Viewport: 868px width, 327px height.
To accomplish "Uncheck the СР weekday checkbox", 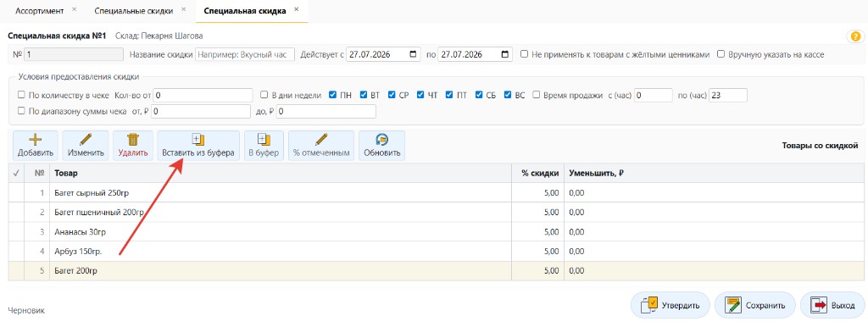I will (x=392, y=95).
